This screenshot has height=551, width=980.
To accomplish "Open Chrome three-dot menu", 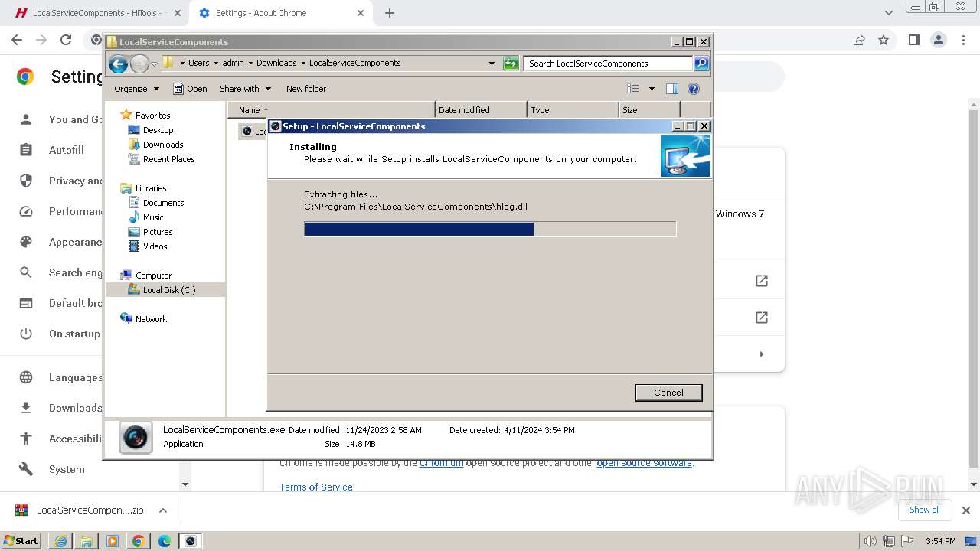I will [x=962, y=40].
